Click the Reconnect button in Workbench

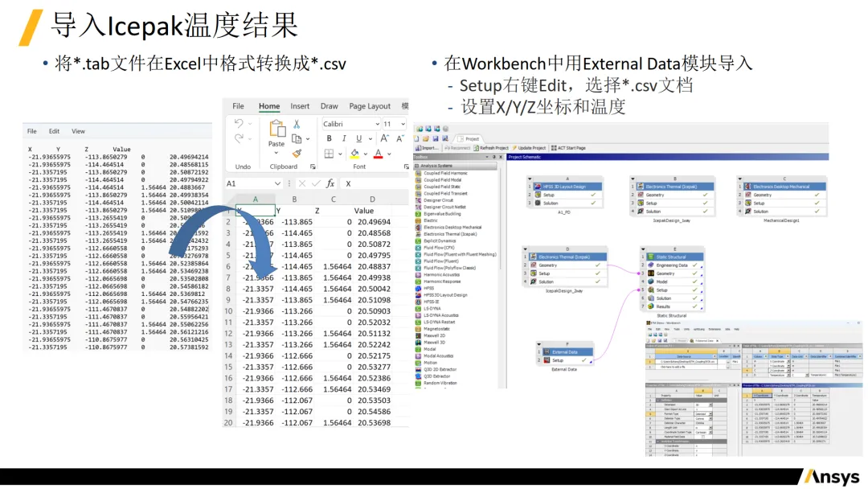click(x=457, y=148)
